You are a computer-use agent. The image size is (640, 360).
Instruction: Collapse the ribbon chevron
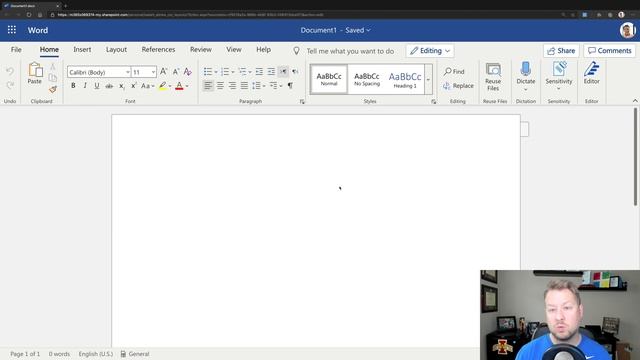[x=635, y=101]
